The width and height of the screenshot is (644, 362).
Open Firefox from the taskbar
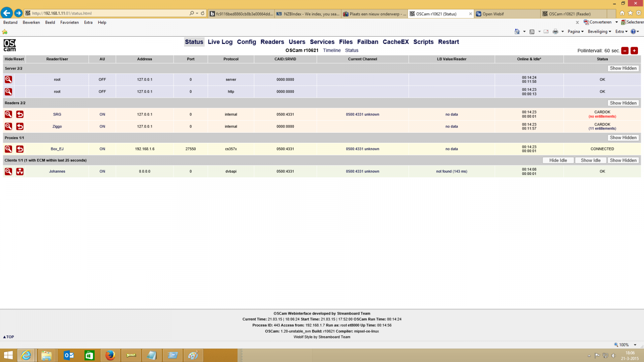pyautogui.click(x=110, y=355)
